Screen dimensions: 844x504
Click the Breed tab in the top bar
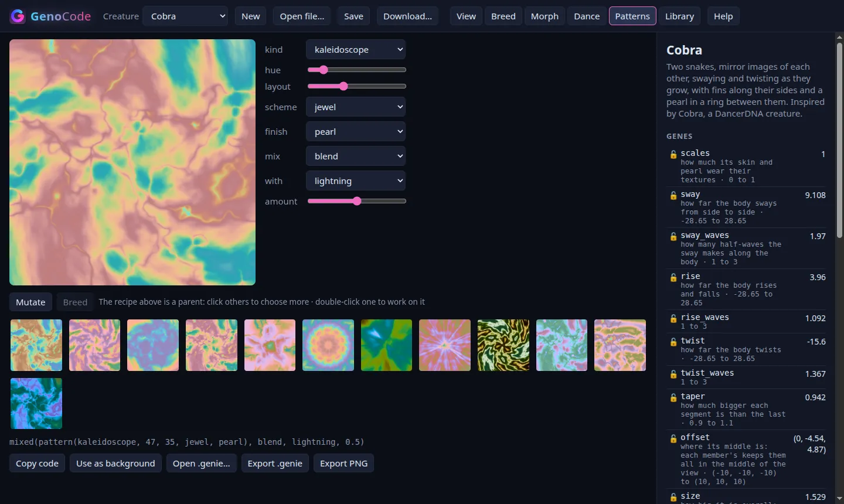point(503,16)
